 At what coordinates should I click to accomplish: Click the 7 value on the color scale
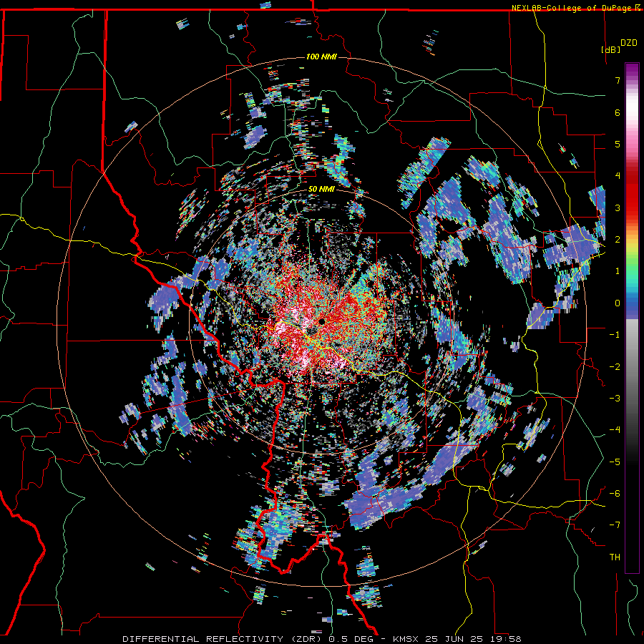618,80
